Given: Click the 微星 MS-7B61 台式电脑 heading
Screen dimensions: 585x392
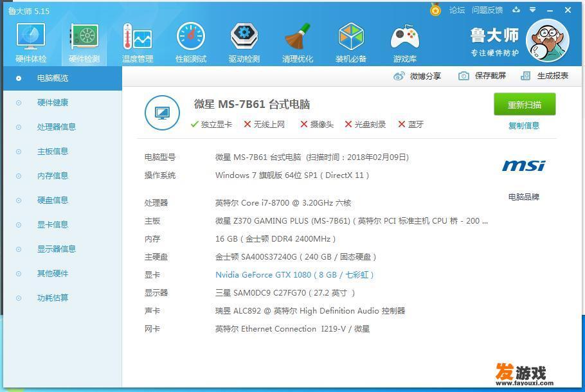Looking at the screenshot, I should click(x=252, y=104).
